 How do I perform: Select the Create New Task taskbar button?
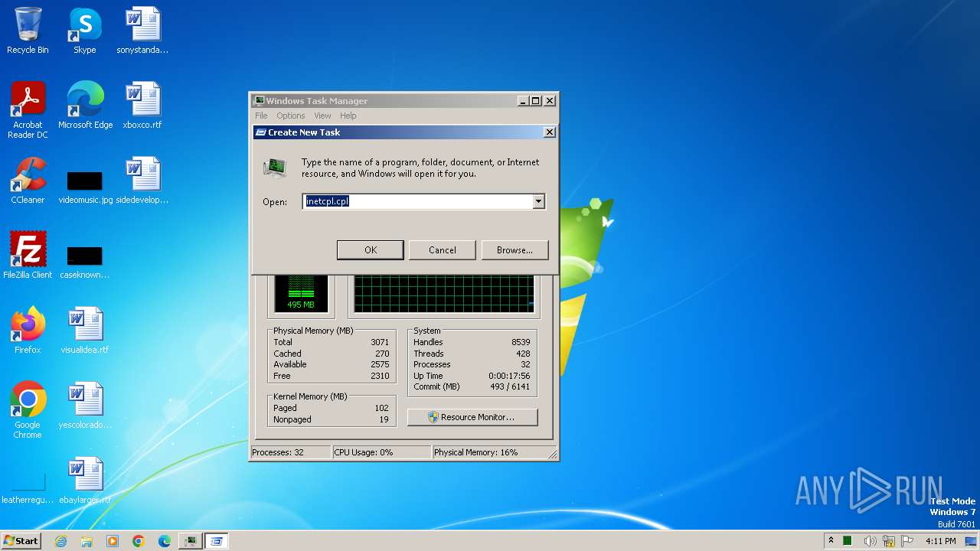217,541
